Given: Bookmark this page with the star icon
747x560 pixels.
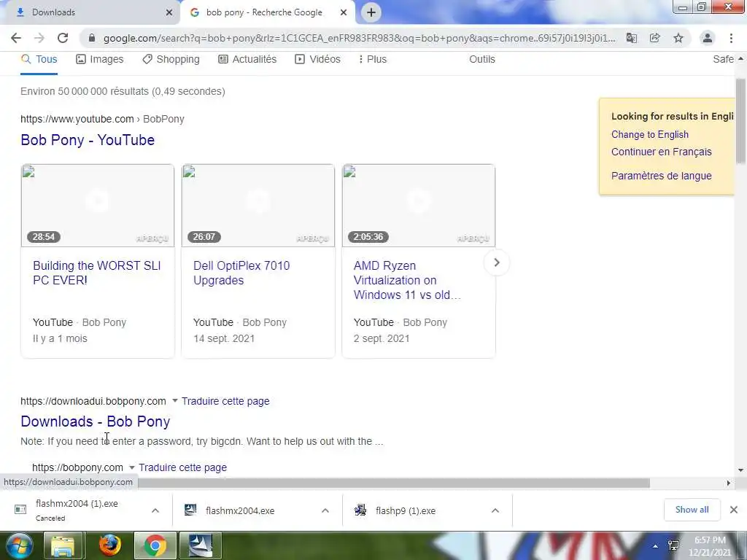Looking at the screenshot, I should [678, 38].
